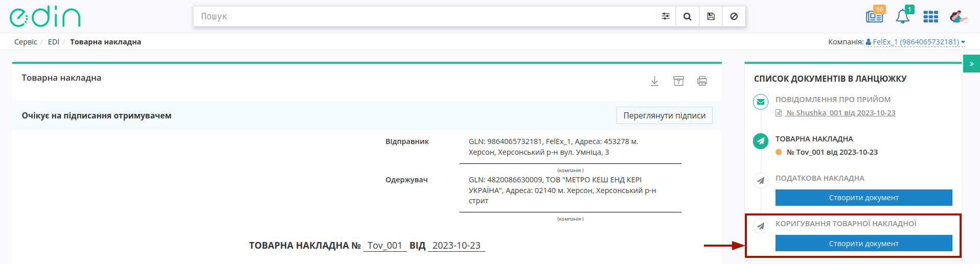The height and width of the screenshot is (264, 980).
Task: Print the Товарна накладна
Action: click(702, 81)
